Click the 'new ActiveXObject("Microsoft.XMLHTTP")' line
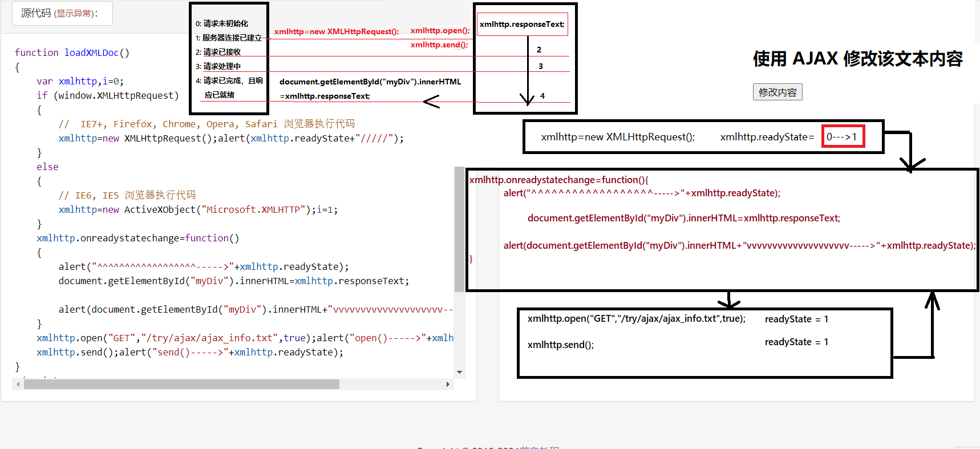980x449 pixels. pos(198,209)
